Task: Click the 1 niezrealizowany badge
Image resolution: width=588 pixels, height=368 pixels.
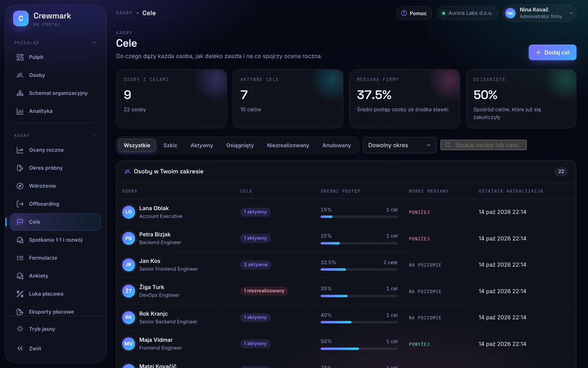Action: click(x=264, y=291)
